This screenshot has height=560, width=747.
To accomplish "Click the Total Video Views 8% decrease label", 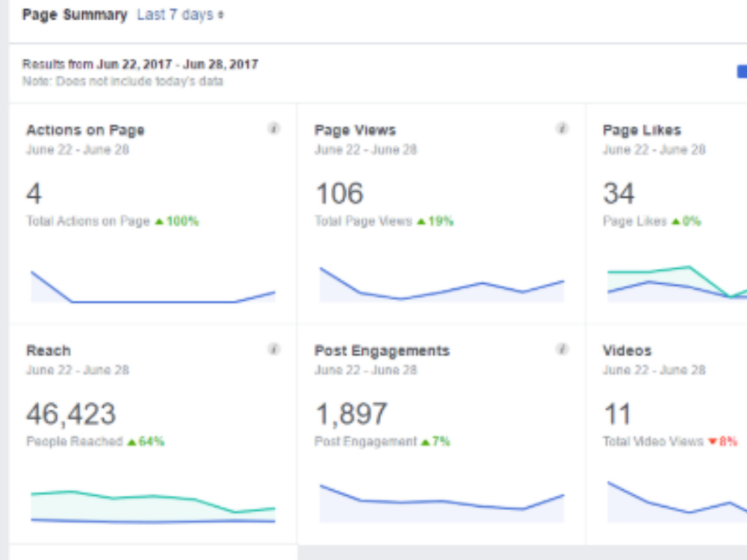I will point(670,441).
